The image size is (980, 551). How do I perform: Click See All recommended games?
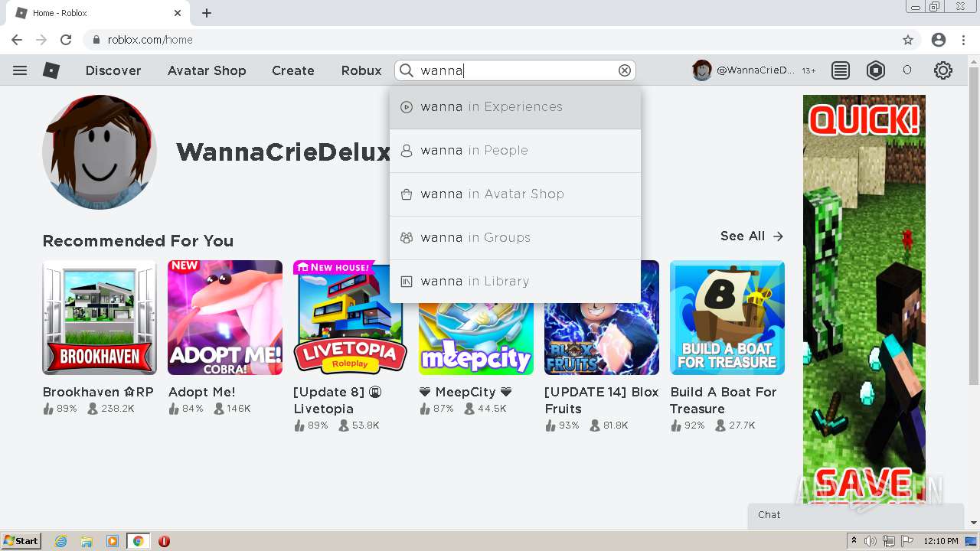click(x=752, y=236)
